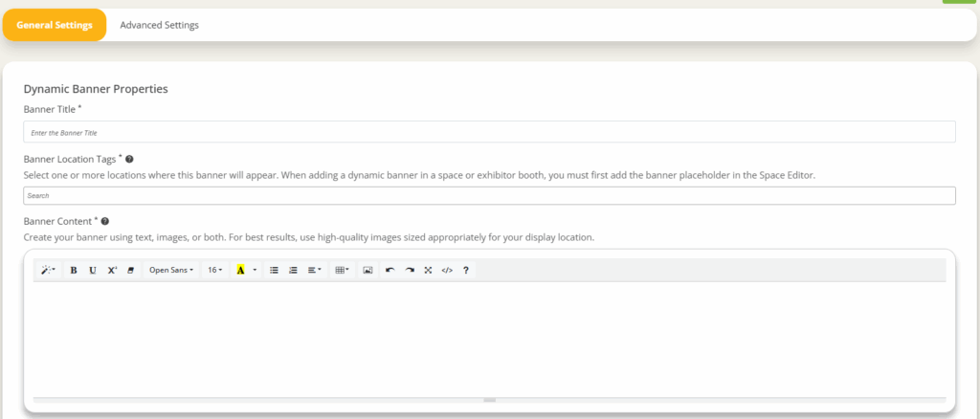Redo the last undone edit
Screen dimensions: 980x419
point(409,271)
